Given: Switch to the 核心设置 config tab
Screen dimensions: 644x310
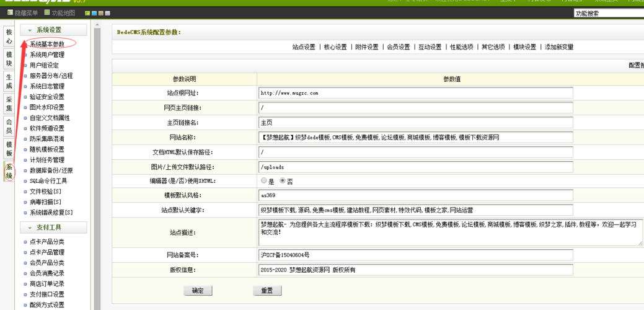Looking at the screenshot, I should 335,47.
